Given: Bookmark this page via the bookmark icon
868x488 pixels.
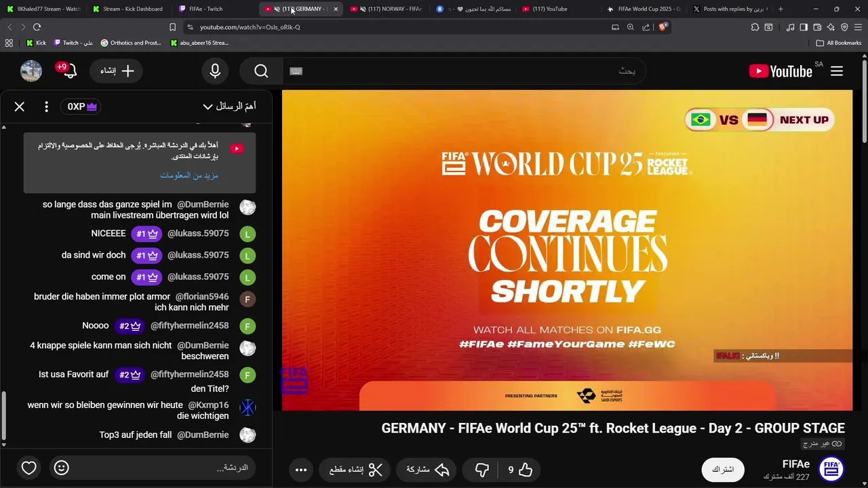Looking at the screenshot, I should 172,27.
